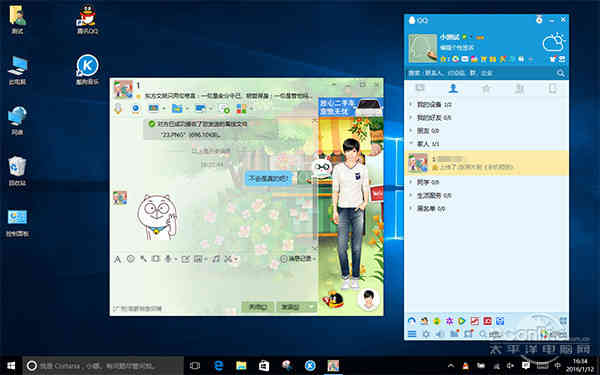The width and height of the screenshot is (600, 375).
Task: Open the emoji smiley picker
Action: tap(130, 259)
